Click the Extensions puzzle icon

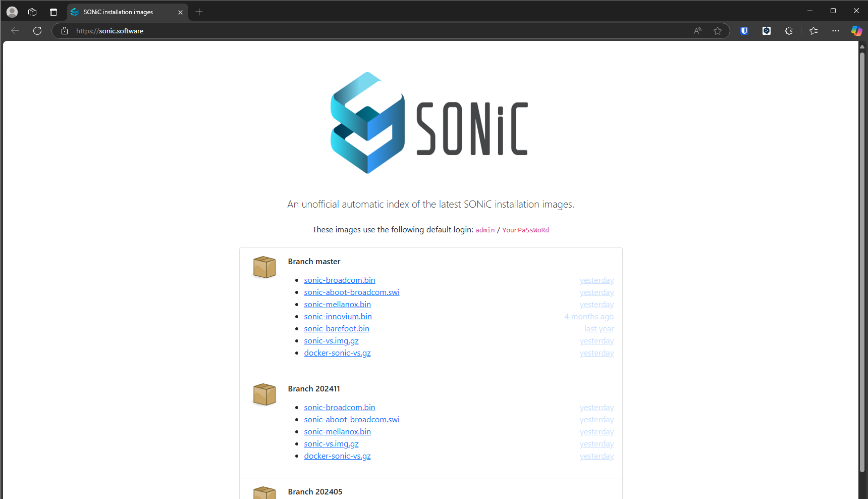click(789, 31)
